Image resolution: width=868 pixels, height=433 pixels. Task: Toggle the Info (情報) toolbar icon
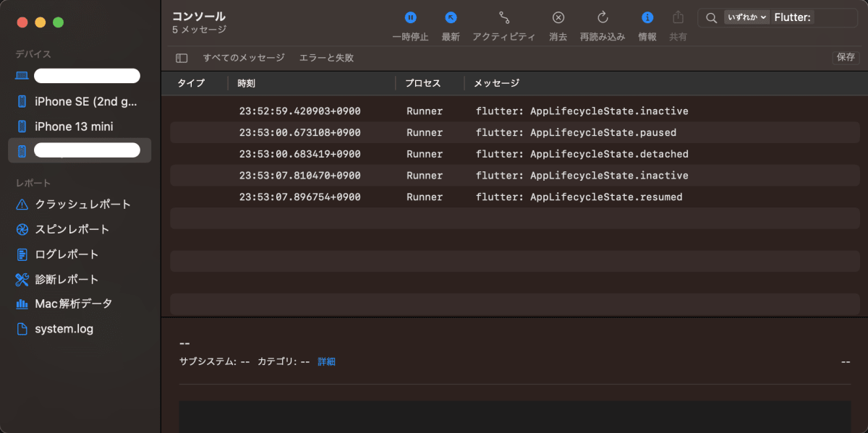[647, 17]
